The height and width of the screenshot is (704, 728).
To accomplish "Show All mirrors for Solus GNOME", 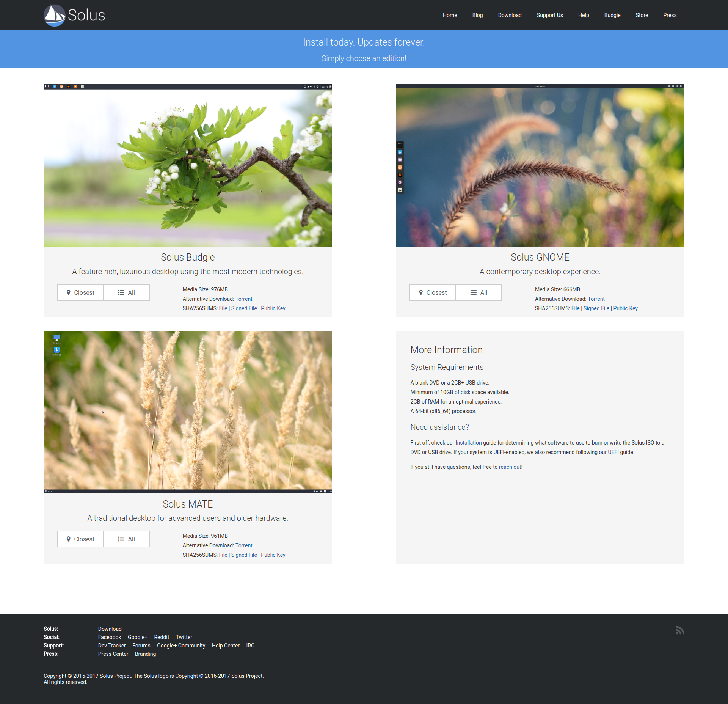I will (479, 292).
